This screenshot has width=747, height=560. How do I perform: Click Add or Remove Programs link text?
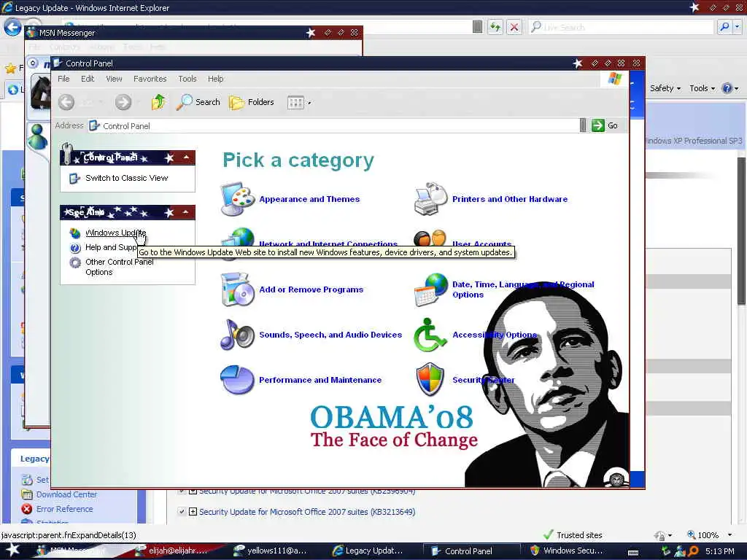tap(311, 289)
